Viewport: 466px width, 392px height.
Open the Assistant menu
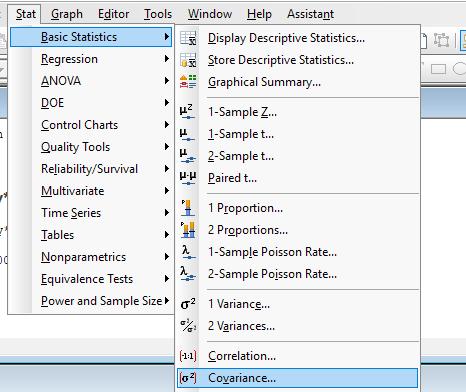(x=310, y=14)
